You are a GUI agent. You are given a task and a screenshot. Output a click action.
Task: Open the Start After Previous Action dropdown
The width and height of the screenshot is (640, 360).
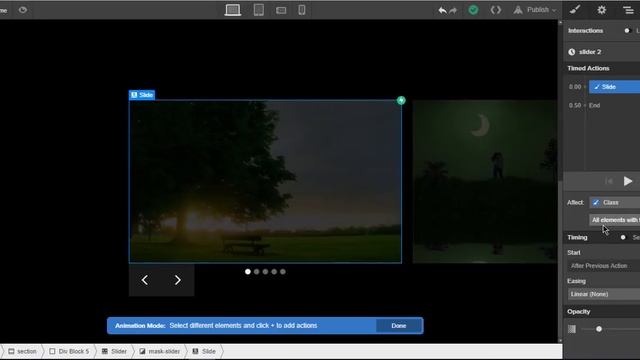604,266
